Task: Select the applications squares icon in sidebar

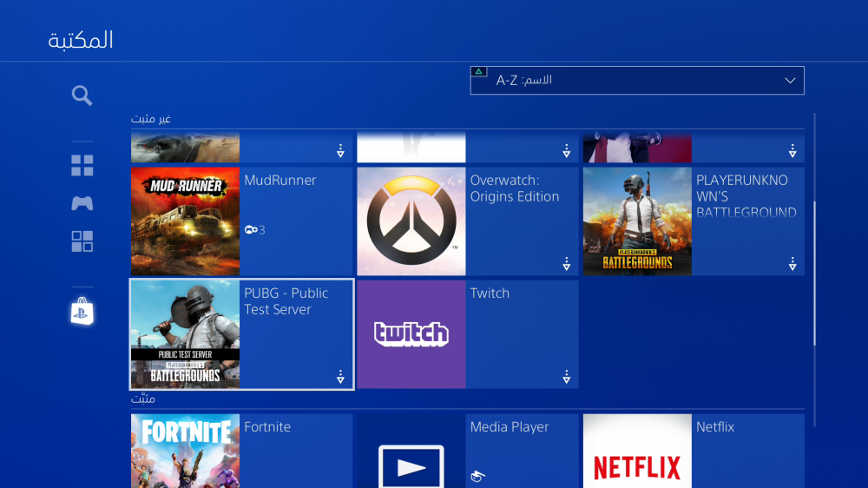Action: point(82,241)
